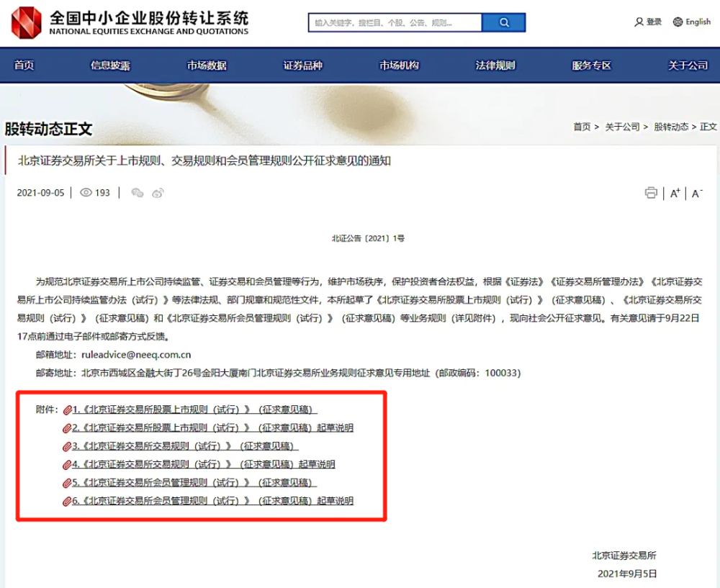
Task: Decrease font size with A- icon
Action: [697, 194]
